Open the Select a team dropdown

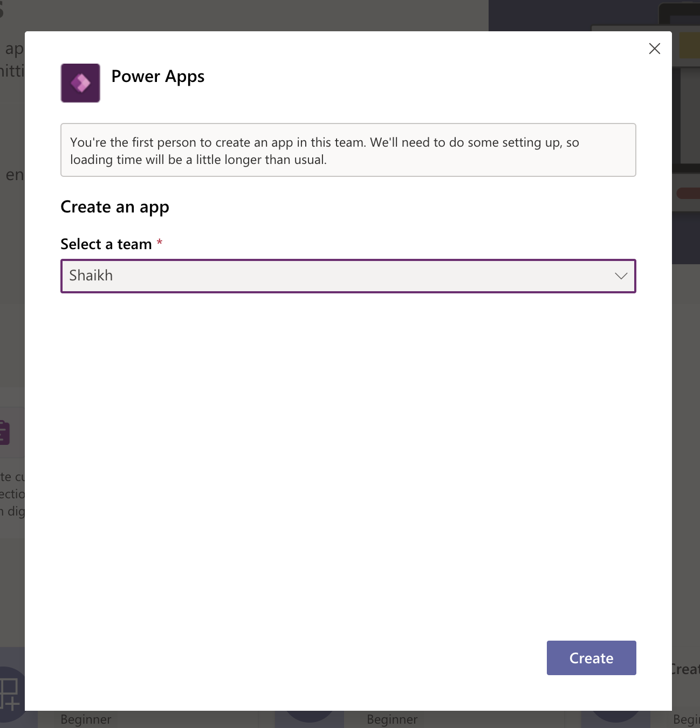(348, 276)
